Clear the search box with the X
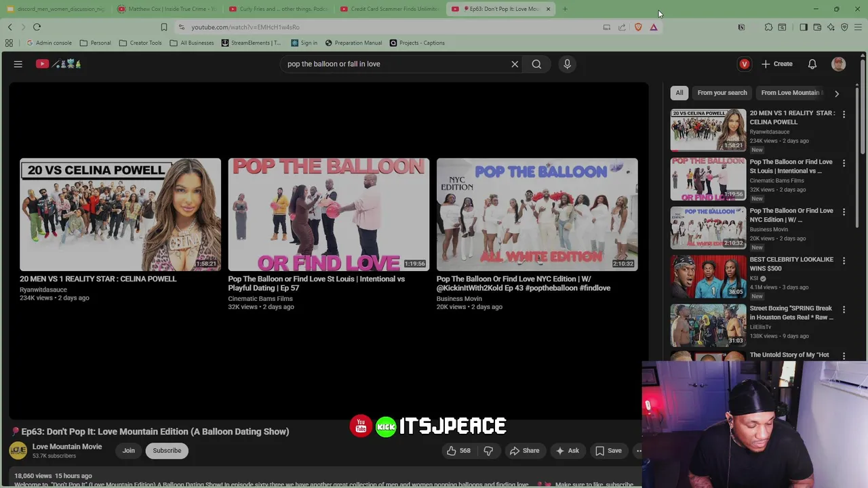Image resolution: width=868 pixels, height=488 pixels. coord(515,64)
